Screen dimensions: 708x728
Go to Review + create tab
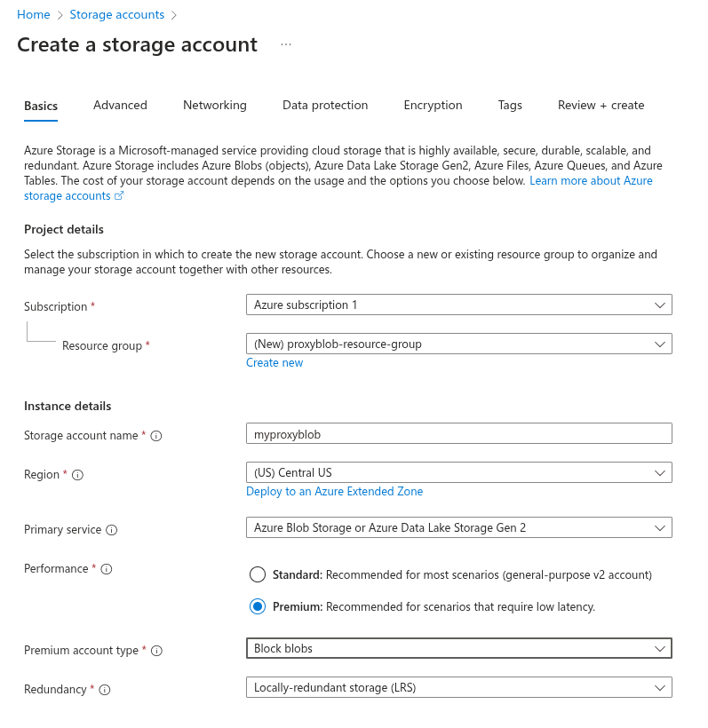pyautogui.click(x=601, y=105)
